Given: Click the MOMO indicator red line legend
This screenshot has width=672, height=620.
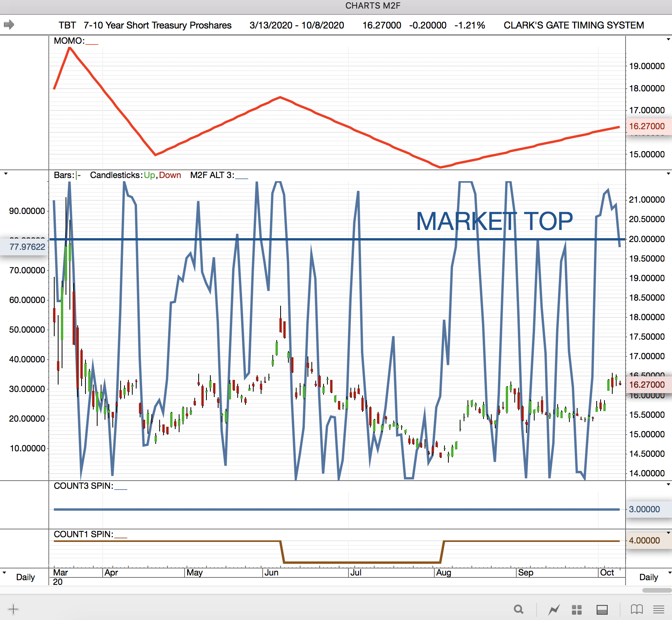Looking at the screenshot, I should click(92, 41).
